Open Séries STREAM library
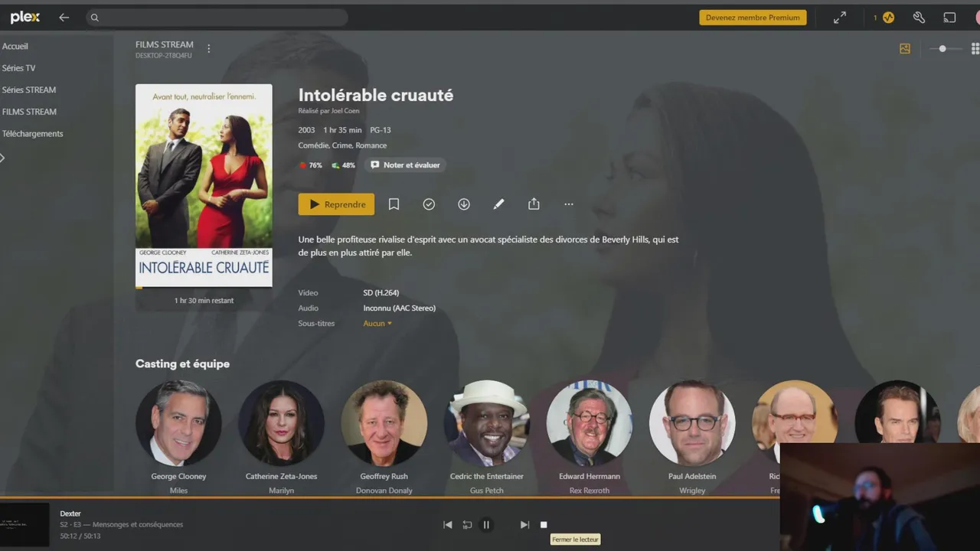The image size is (980, 551). pyautogui.click(x=29, y=90)
